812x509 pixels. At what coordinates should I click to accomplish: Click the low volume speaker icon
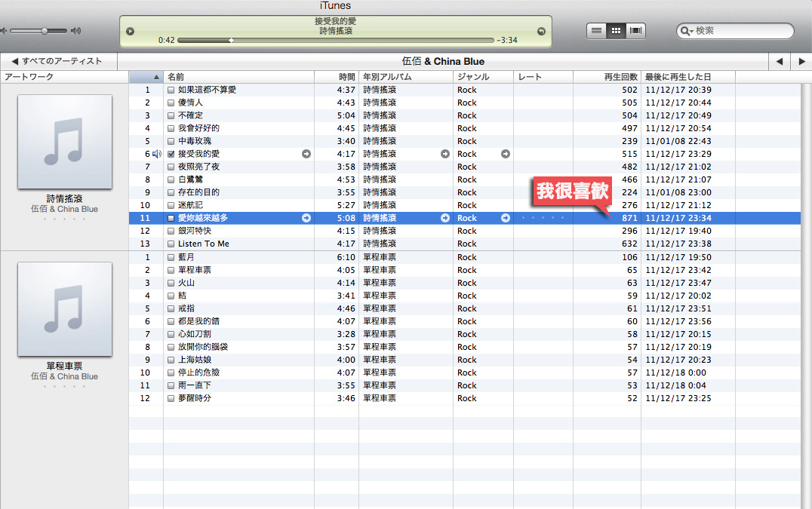(x=4, y=31)
